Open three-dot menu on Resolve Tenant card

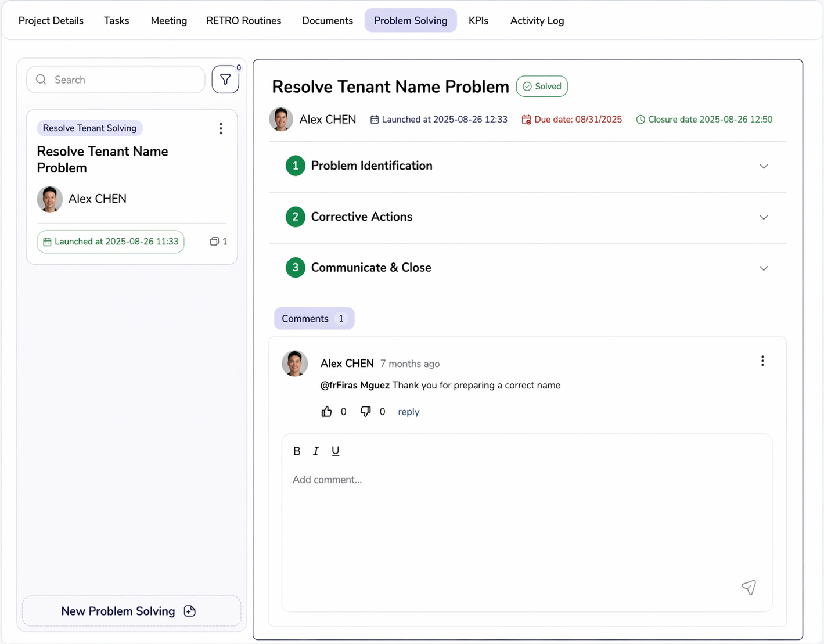(221, 128)
